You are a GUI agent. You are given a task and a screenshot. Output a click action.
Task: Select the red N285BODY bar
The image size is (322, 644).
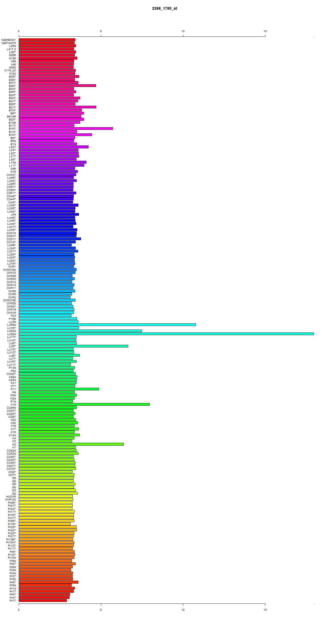click(x=47, y=40)
